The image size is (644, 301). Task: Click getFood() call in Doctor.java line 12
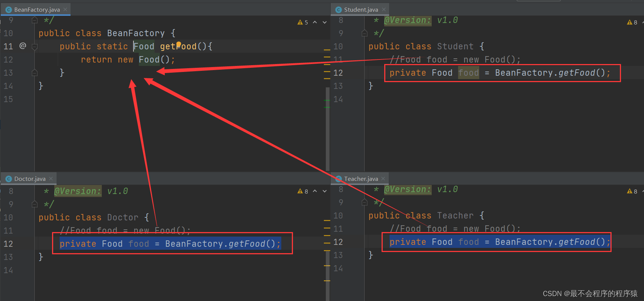coord(251,244)
